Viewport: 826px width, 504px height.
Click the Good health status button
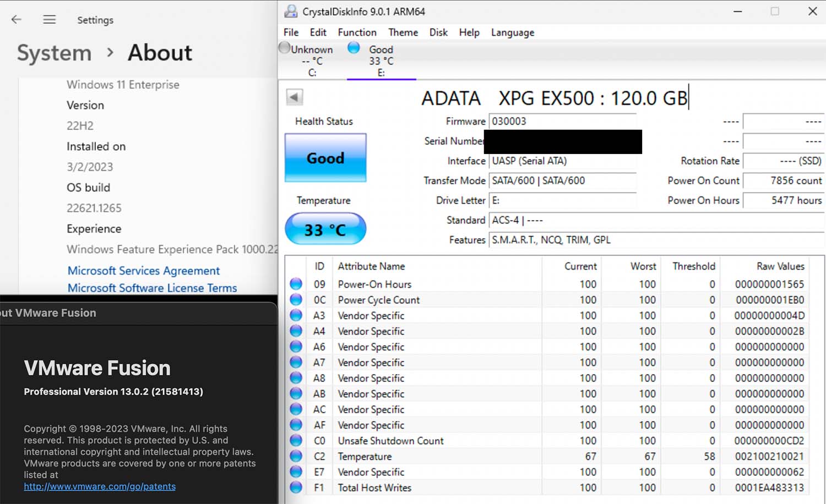click(325, 158)
